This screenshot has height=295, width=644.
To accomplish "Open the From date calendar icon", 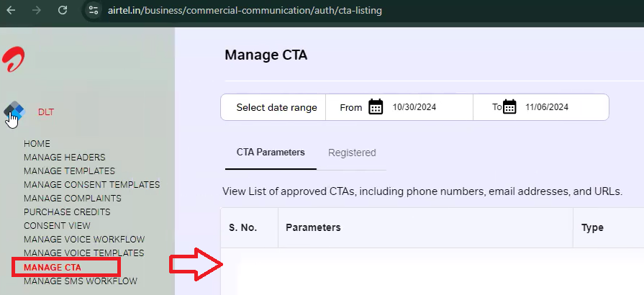I will [x=376, y=107].
